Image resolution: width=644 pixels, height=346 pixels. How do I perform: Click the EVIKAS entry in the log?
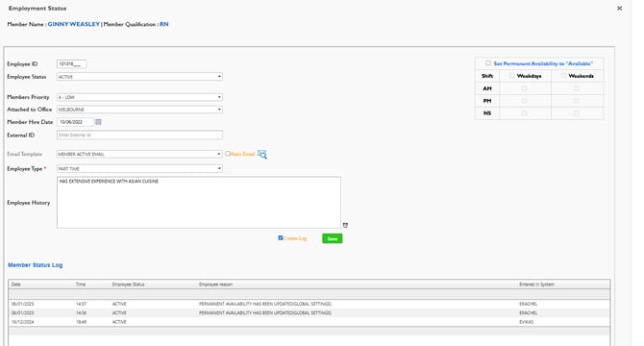[526, 322]
